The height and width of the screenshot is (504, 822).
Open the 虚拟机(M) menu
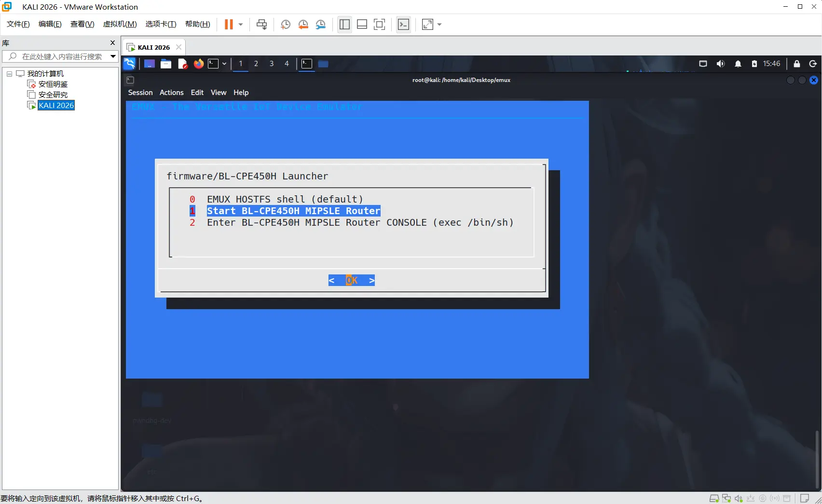point(120,24)
